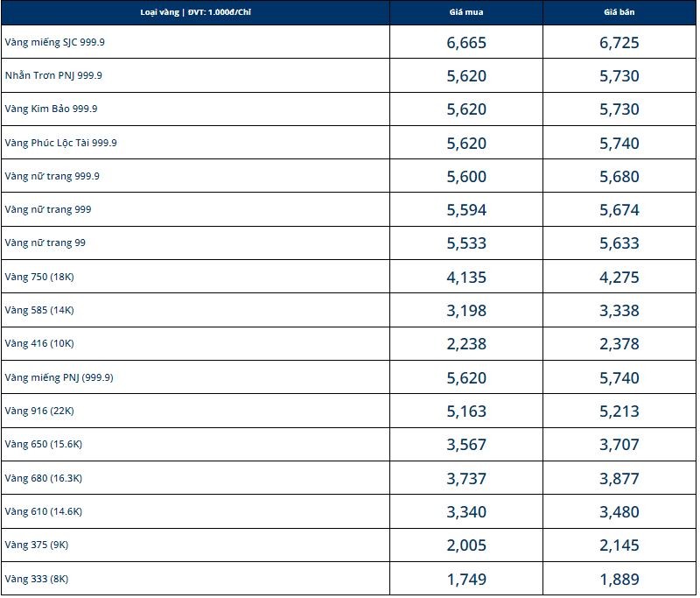Screen dimensions: 700x598
Task: Click sell price 6,725 for SJC gold
Action: click(619, 42)
